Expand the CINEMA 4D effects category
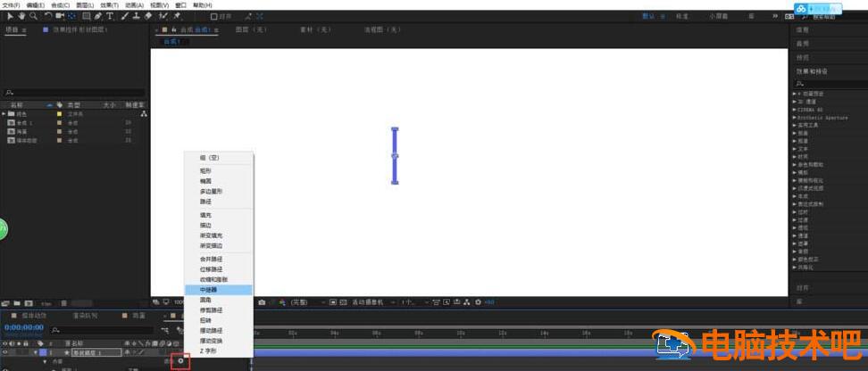 (795, 110)
